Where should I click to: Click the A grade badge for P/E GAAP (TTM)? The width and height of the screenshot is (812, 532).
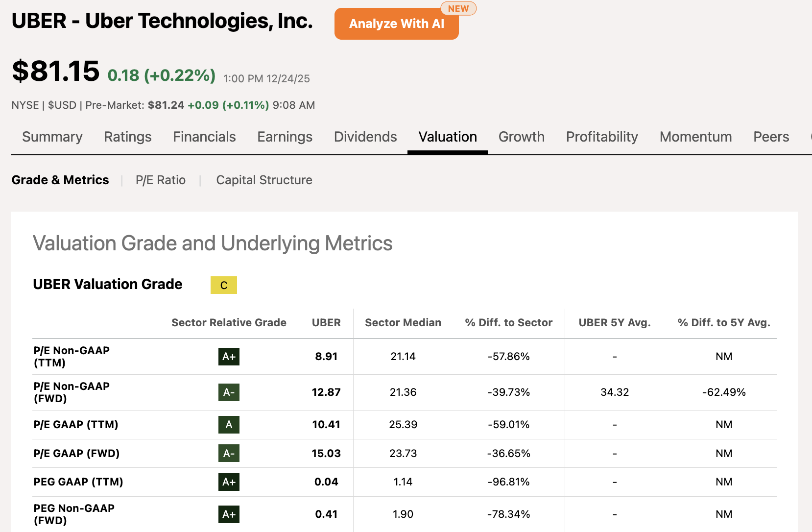[x=229, y=425]
